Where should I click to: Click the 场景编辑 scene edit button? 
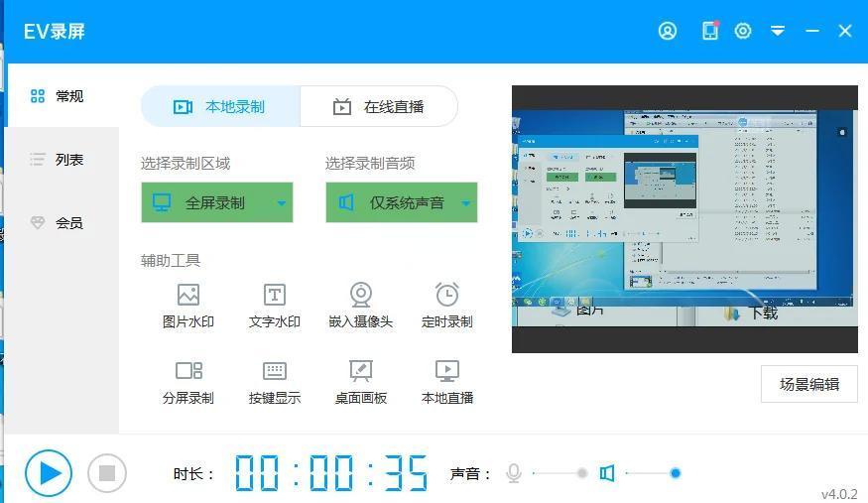tap(808, 385)
